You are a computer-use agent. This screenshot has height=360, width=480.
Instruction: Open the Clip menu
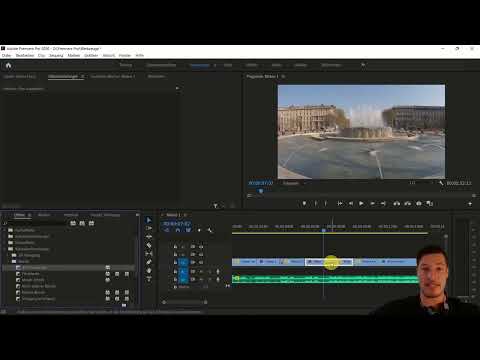41,55
